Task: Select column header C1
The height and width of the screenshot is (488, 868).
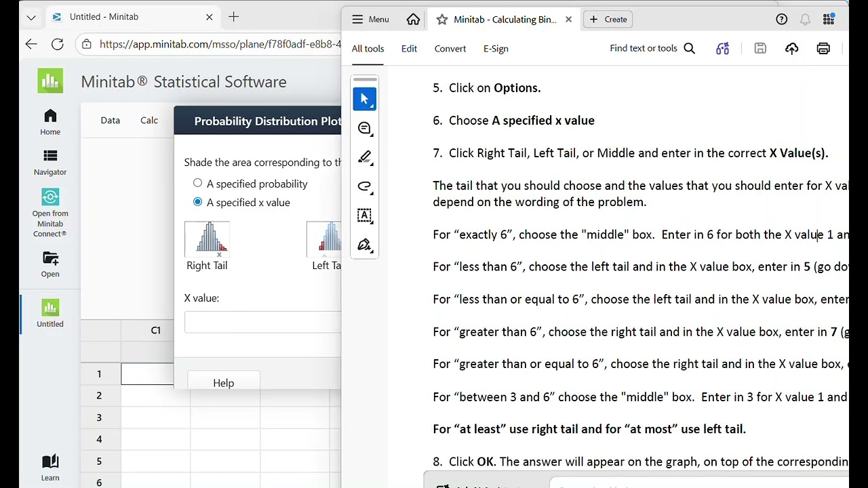Action: click(x=156, y=330)
